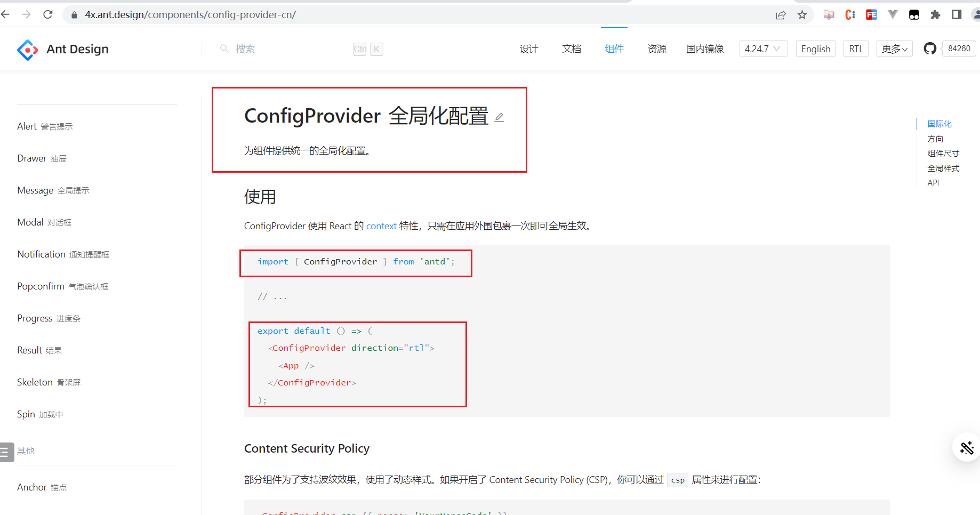Reload the page with refresh icon
The image size is (980, 515).
pyautogui.click(x=48, y=14)
